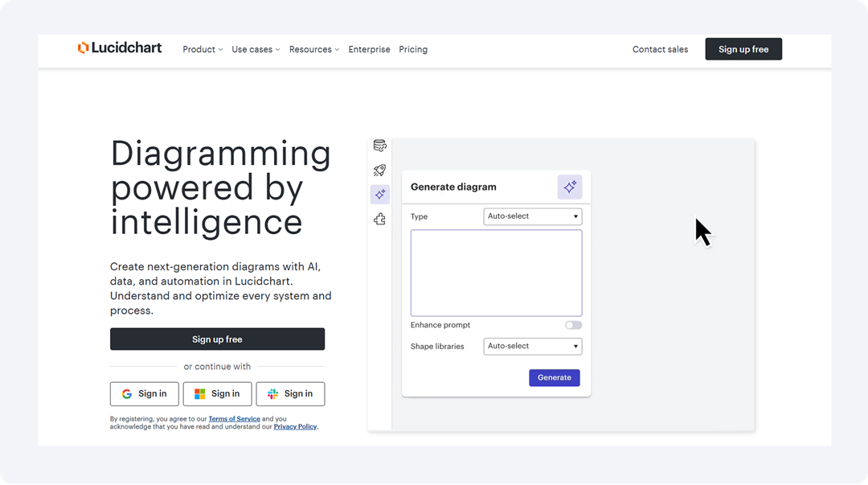
Task: Go to the Enterprise page
Action: click(369, 49)
